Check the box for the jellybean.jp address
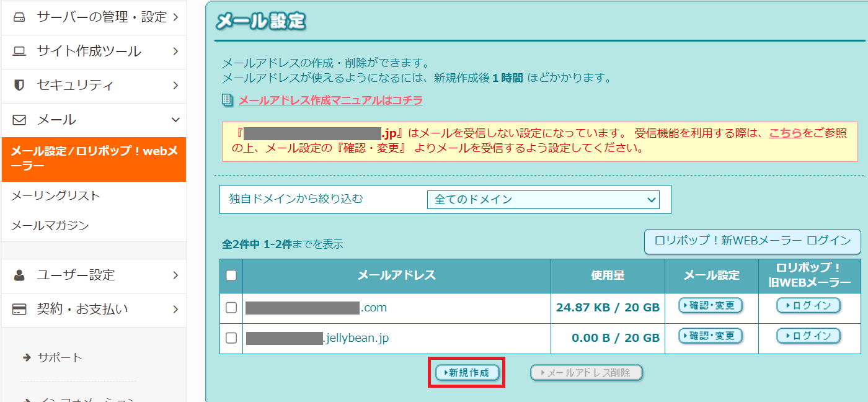The image size is (868, 402). [x=231, y=338]
